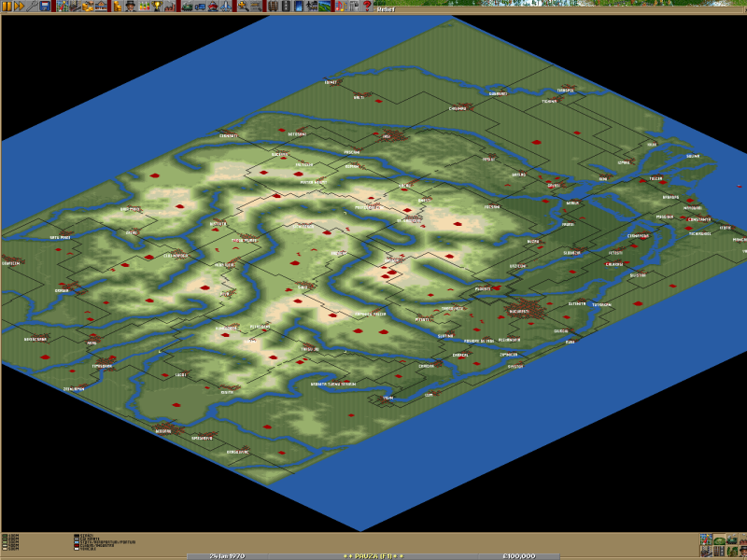Click the CHISINAU town label on map
This screenshot has height=560, width=747.
point(458,108)
